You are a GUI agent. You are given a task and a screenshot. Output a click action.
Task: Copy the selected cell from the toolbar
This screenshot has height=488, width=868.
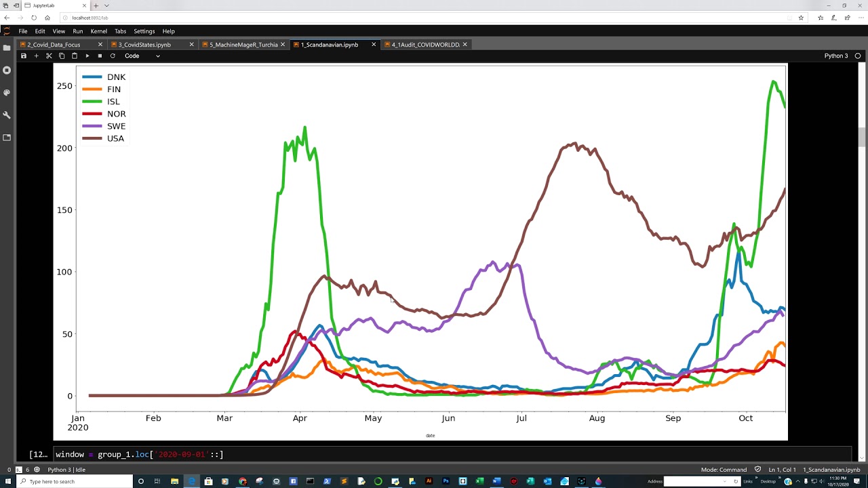62,56
